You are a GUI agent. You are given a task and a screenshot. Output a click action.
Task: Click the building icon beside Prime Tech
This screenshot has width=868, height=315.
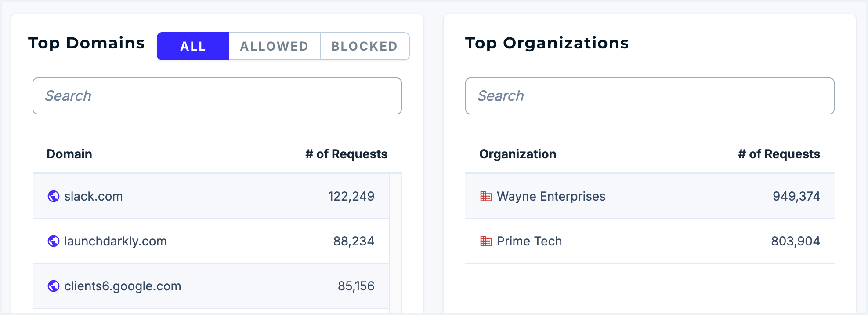486,241
